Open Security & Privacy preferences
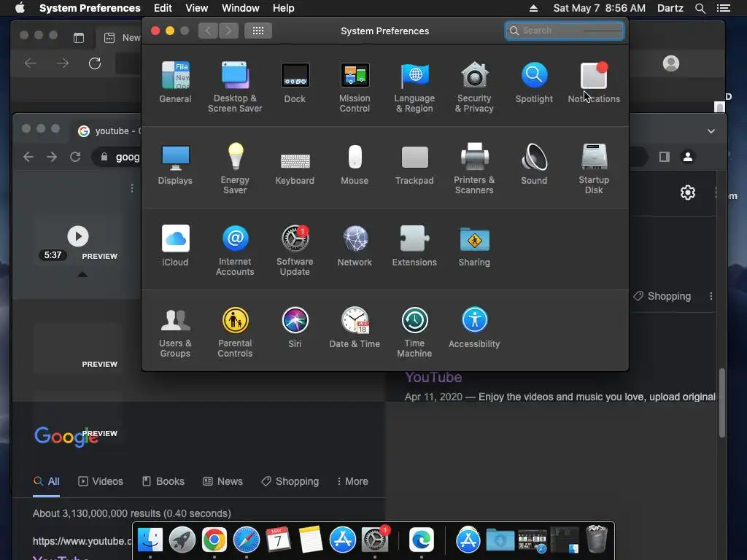 [474, 87]
